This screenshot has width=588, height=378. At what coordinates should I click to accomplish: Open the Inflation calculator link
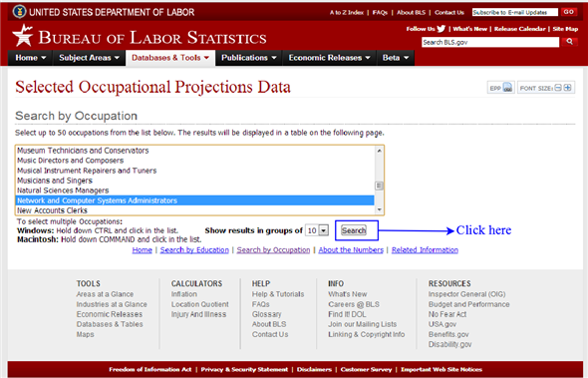pyautogui.click(x=183, y=294)
